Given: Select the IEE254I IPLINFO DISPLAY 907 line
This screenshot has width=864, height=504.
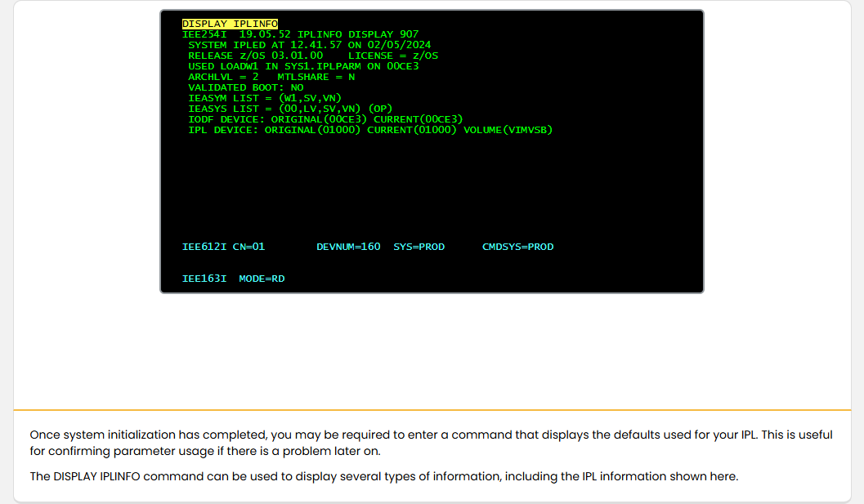Looking at the screenshot, I should tap(300, 34).
